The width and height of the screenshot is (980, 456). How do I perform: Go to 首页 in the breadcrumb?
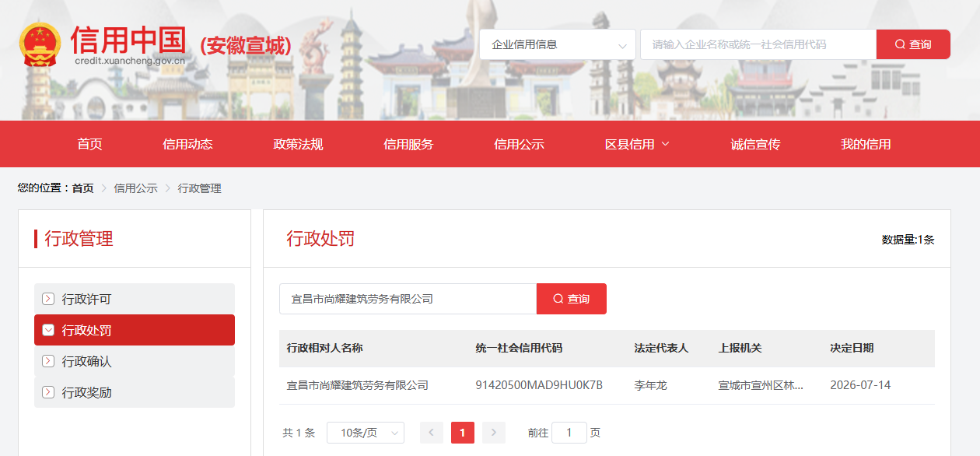click(82, 188)
